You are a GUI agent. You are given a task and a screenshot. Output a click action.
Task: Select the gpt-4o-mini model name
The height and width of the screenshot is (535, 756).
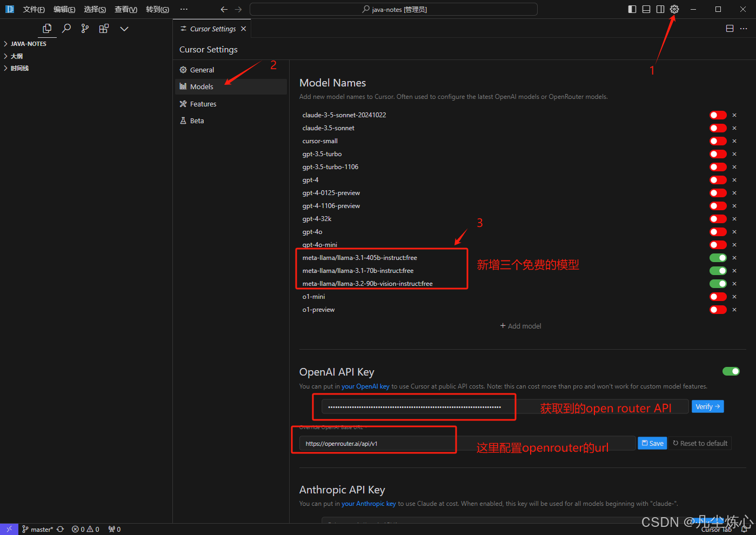tap(320, 245)
